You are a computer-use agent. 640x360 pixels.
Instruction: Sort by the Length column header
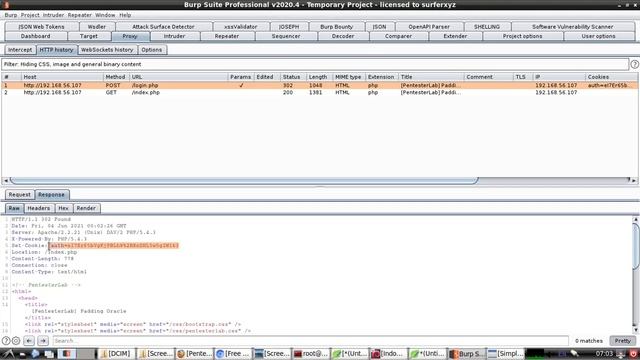(x=318, y=77)
